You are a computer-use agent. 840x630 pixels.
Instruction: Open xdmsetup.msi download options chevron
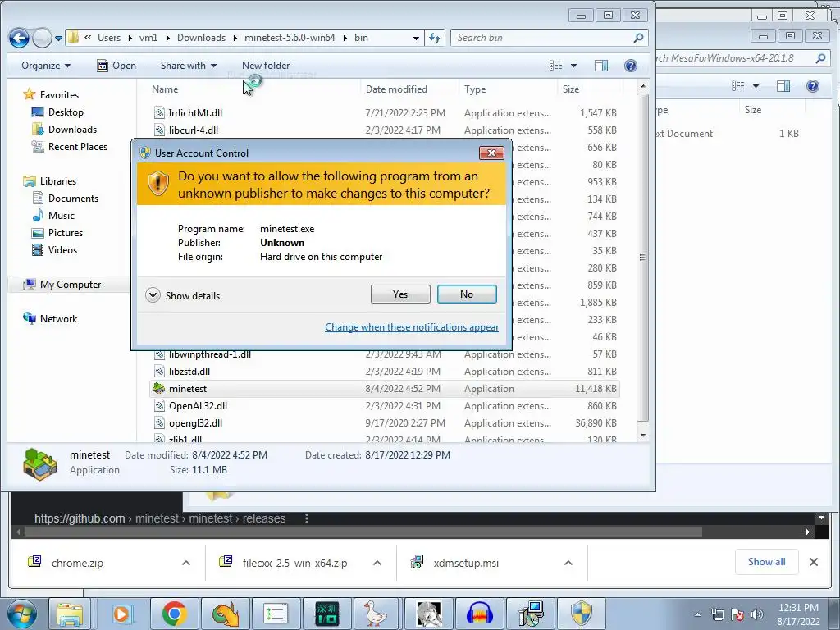[568, 563]
